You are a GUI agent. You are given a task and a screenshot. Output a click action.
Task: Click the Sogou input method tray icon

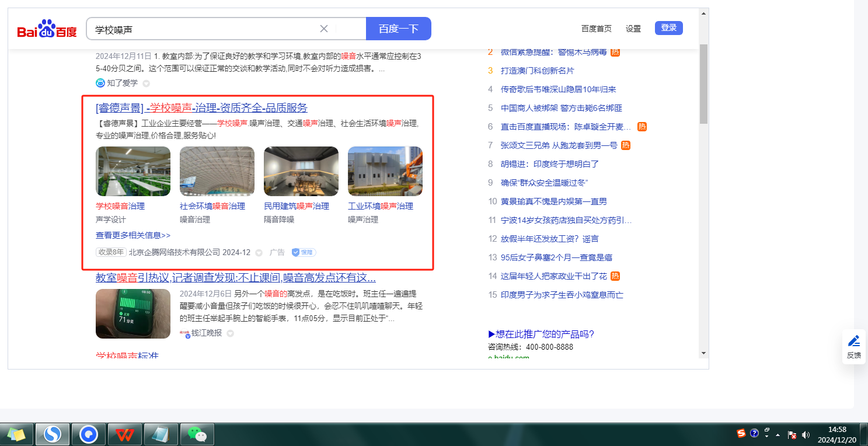[741, 433]
